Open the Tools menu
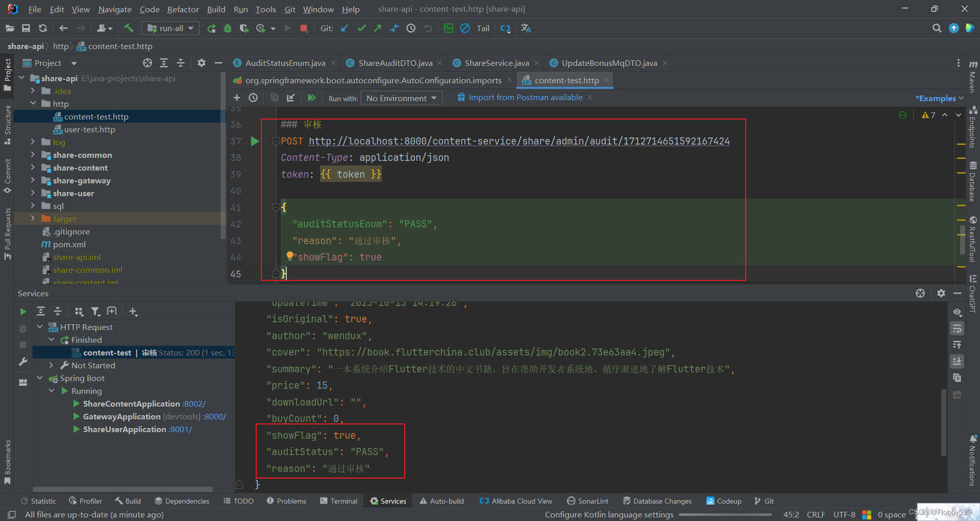 pos(265,9)
